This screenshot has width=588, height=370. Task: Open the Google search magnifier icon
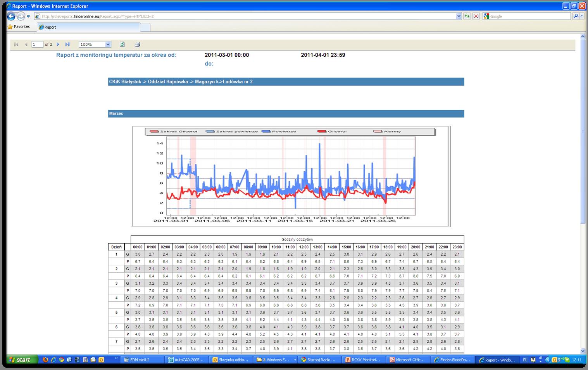576,16
